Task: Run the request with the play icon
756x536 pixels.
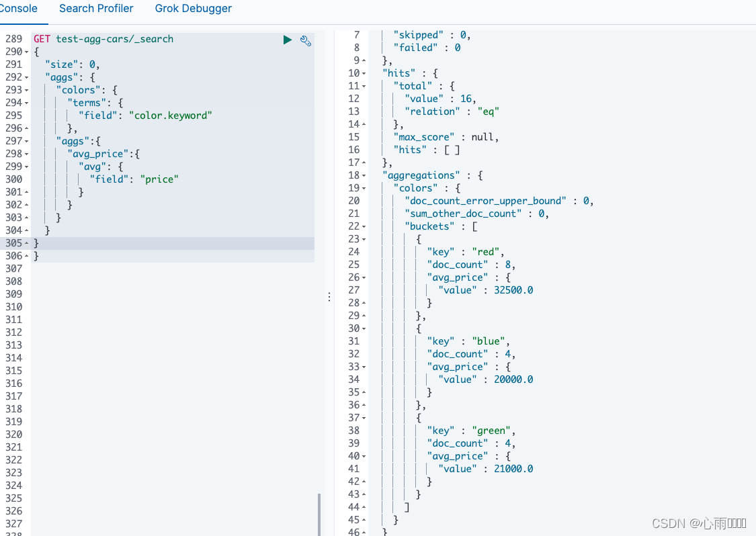Action: (x=288, y=40)
